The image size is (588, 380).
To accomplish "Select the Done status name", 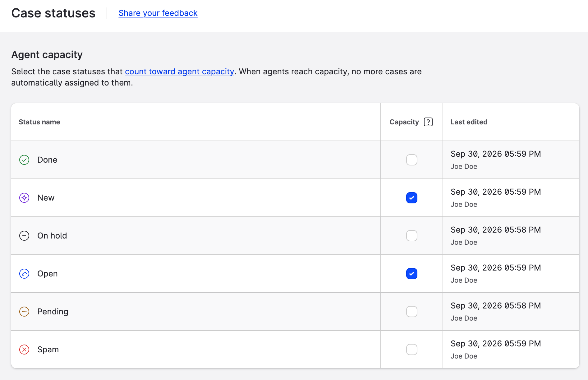I will 47,160.
